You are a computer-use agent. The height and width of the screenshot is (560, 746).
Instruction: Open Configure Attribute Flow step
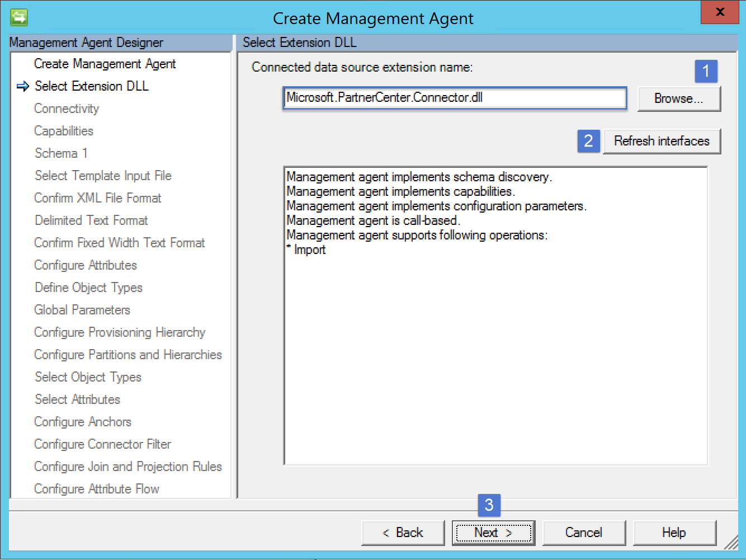coord(97,489)
